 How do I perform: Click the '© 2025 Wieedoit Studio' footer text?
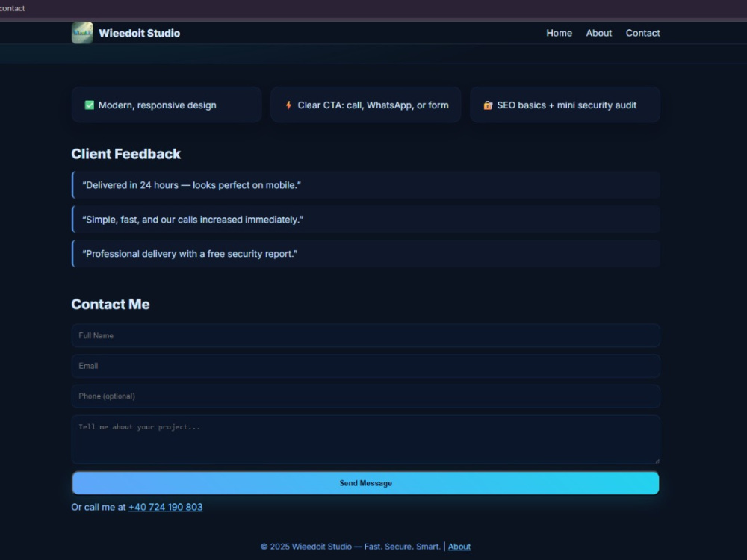(350, 547)
